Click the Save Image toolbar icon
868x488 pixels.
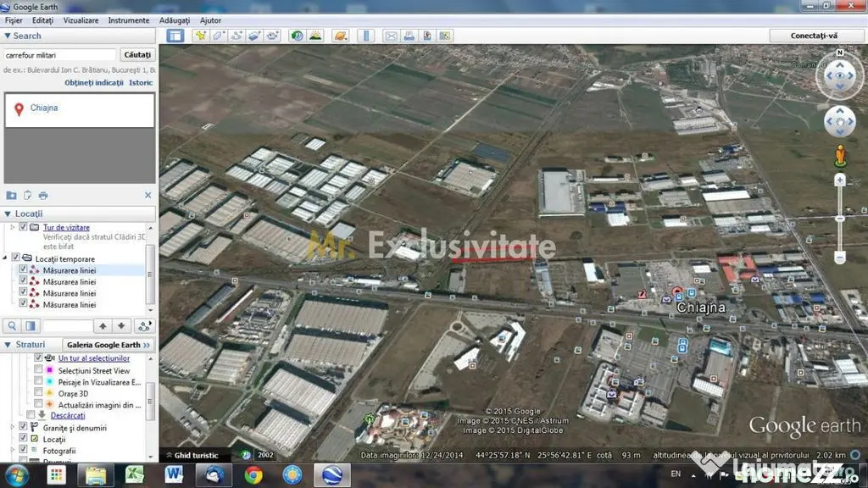pyautogui.click(x=427, y=36)
